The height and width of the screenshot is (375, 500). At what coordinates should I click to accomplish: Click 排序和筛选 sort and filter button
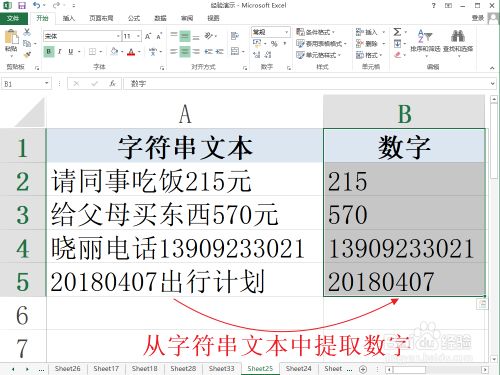pos(425,43)
